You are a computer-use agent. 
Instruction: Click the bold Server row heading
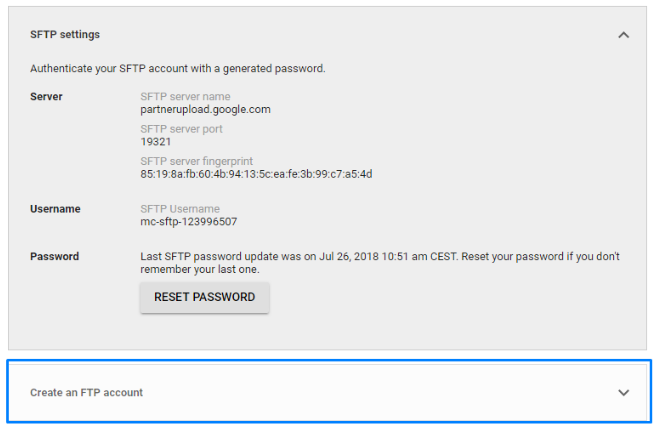46,97
